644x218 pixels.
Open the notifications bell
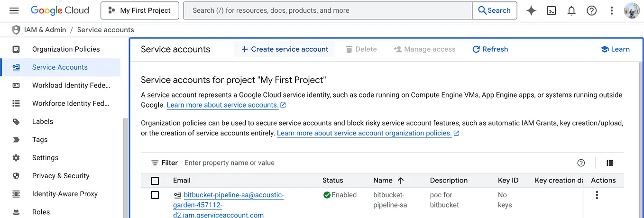click(571, 10)
